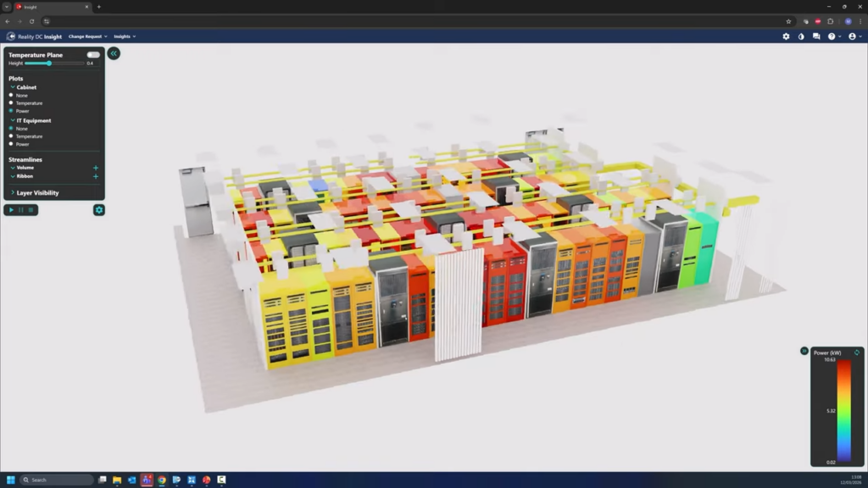Image resolution: width=868 pixels, height=488 pixels.
Task: Collapse the side panel with double-chevron button
Action: point(114,53)
